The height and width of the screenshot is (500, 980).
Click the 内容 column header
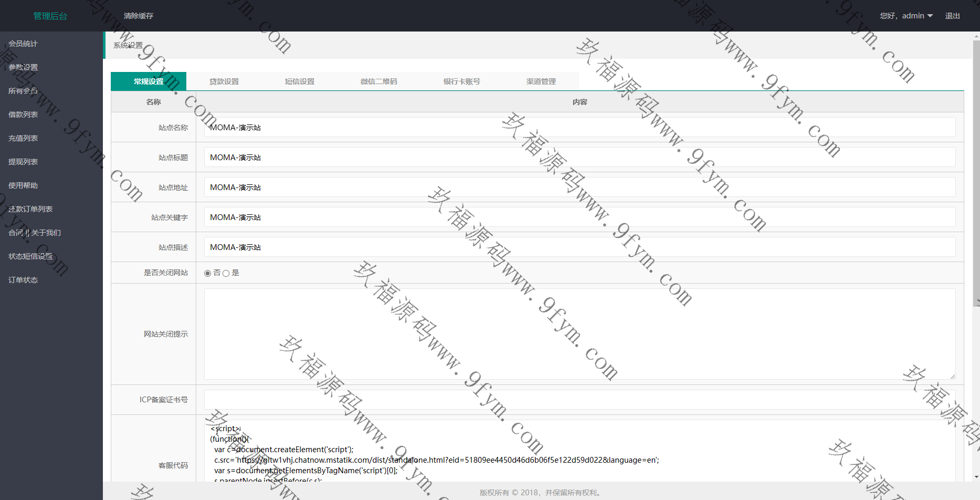point(580,102)
